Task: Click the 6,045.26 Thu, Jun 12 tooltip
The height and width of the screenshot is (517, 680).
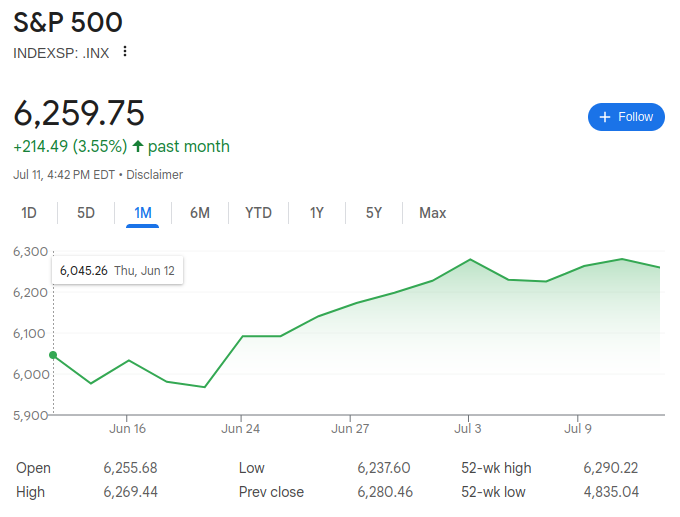Action: tap(117, 271)
